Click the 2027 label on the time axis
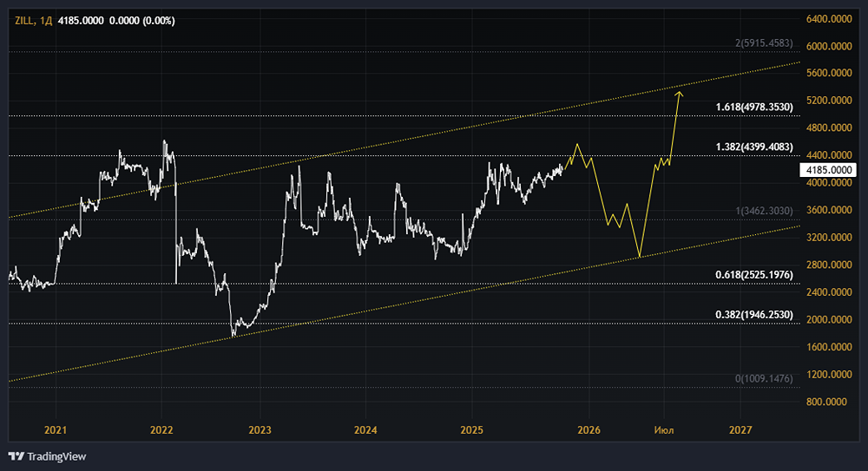The image size is (868, 471). point(740,430)
